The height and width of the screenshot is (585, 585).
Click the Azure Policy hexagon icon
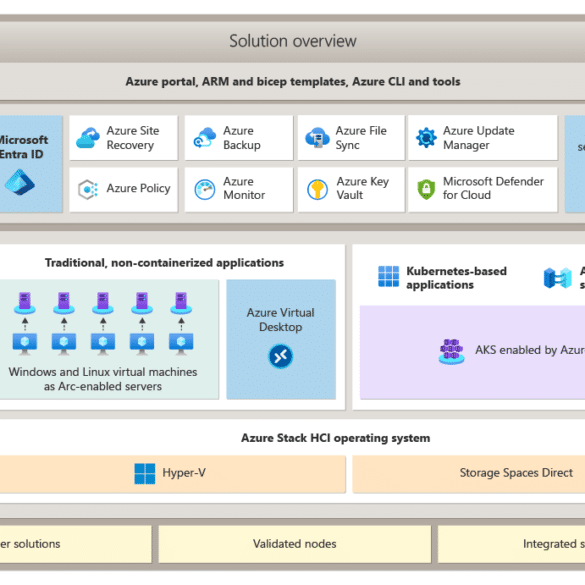88,189
